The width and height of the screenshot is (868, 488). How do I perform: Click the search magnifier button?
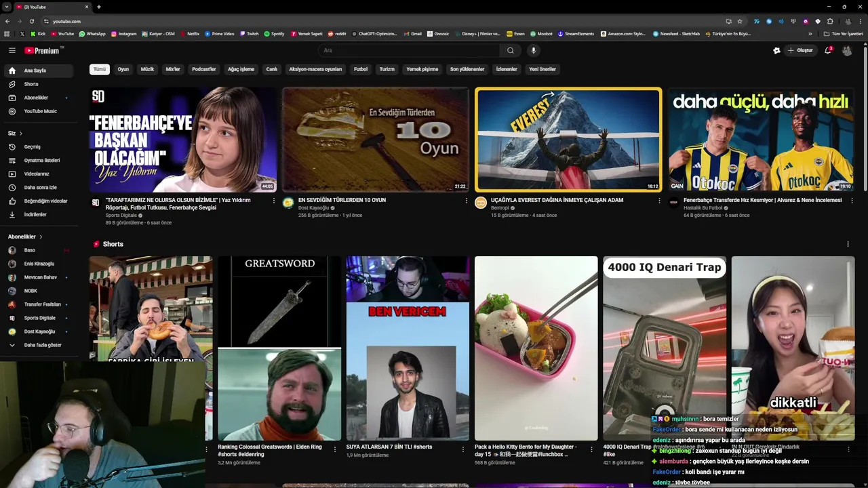pyautogui.click(x=511, y=50)
